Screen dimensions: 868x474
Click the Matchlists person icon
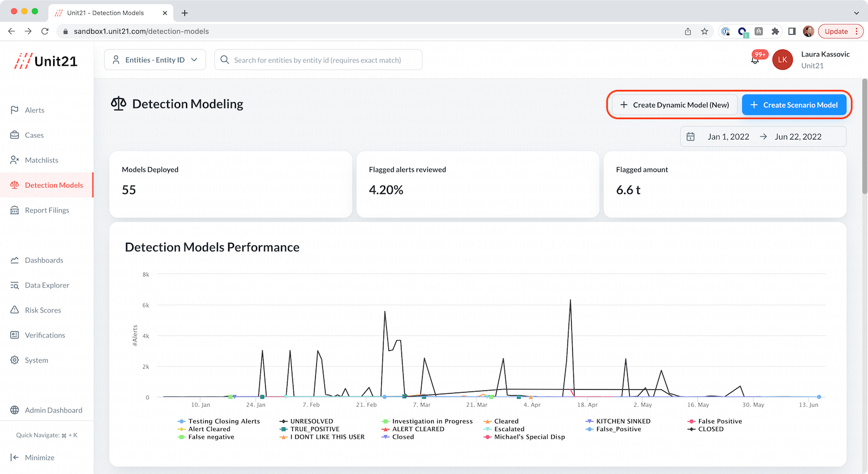(15, 160)
